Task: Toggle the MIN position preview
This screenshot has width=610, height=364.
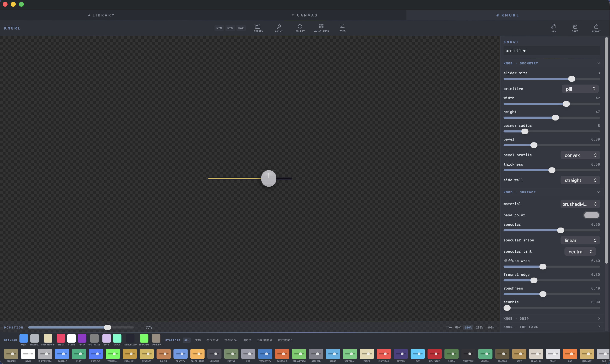Action: coord(219,28)
